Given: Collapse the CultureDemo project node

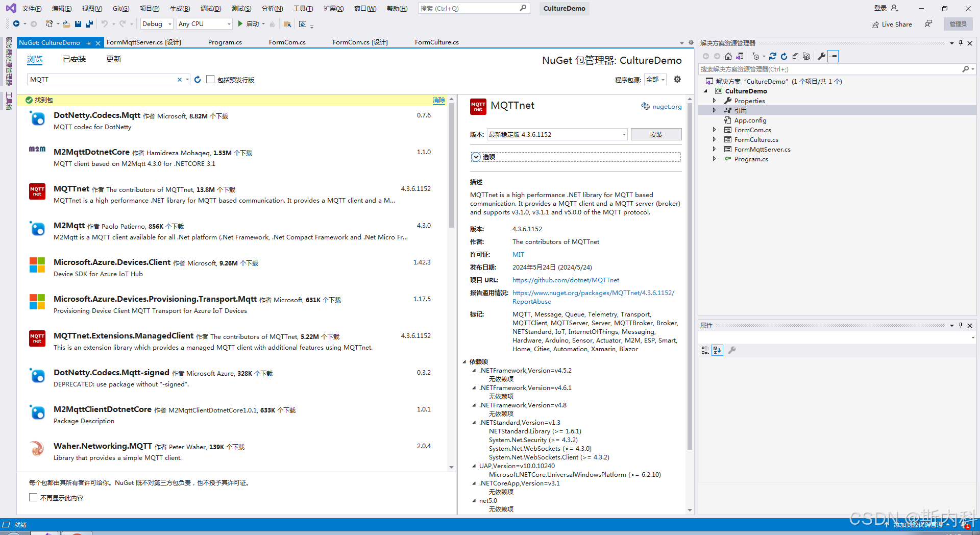Looking at the screenshot, I should pos(706,91).
